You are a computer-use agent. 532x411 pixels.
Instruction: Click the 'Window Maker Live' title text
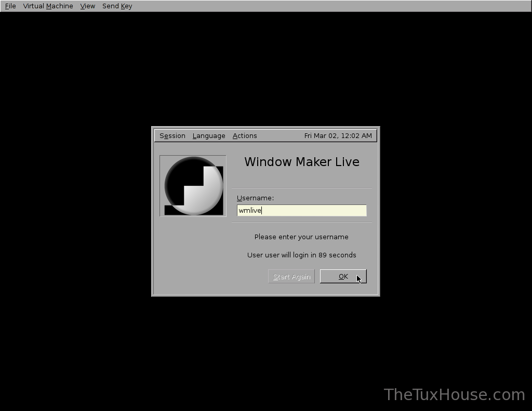[302, 162]
